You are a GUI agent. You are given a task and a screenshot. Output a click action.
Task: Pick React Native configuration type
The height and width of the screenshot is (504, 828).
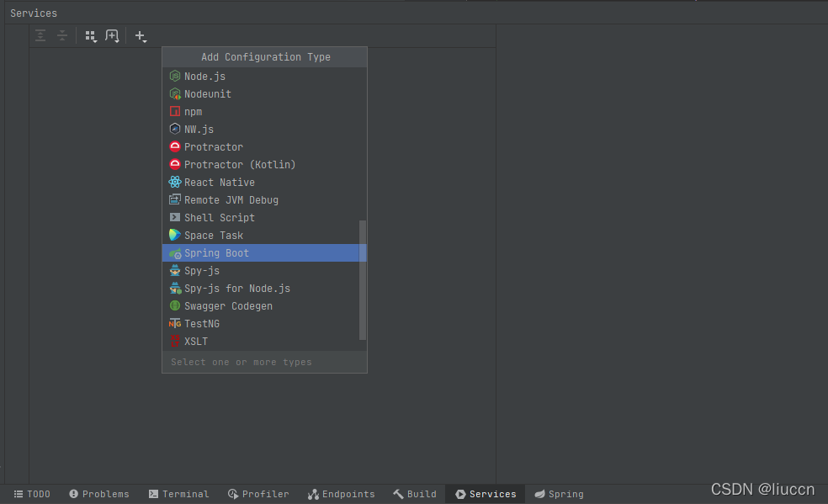click(x=264, y=183)
